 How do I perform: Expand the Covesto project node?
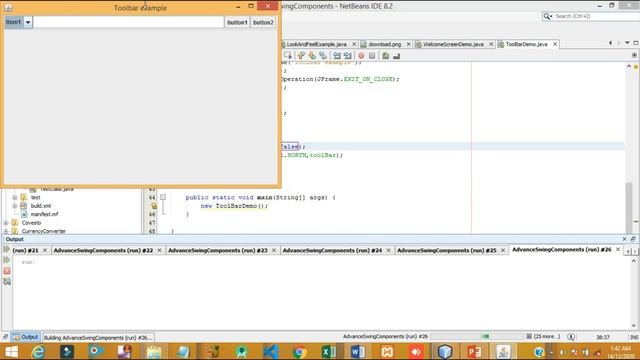[x=6, y=223]
